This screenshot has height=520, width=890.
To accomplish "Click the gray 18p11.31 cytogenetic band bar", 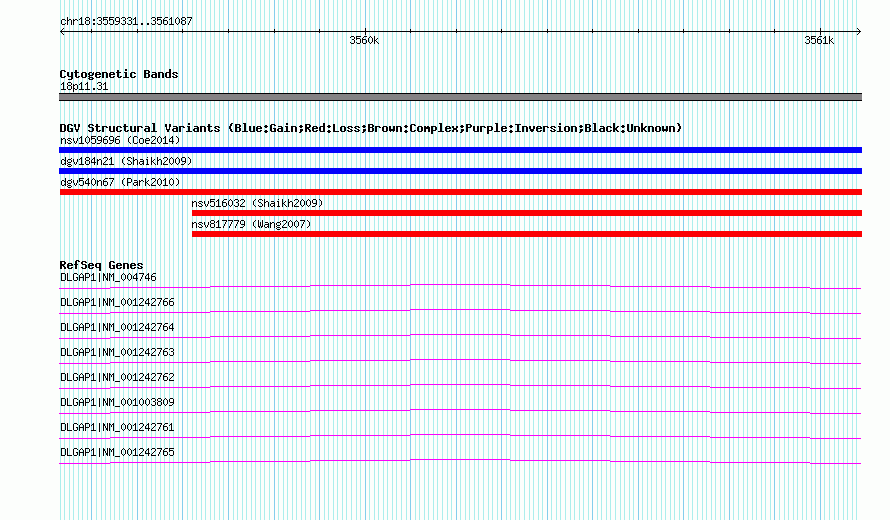I will tap(460, 97).
